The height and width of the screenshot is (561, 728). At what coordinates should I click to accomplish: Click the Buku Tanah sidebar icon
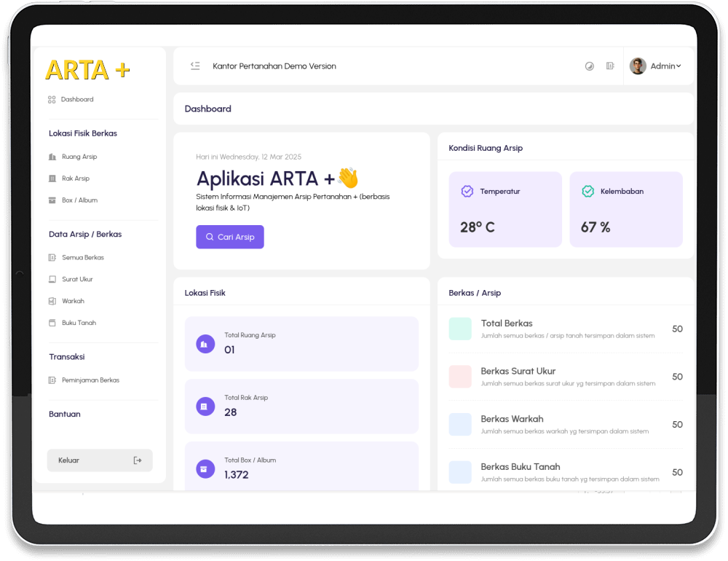[x=52, y=323]
